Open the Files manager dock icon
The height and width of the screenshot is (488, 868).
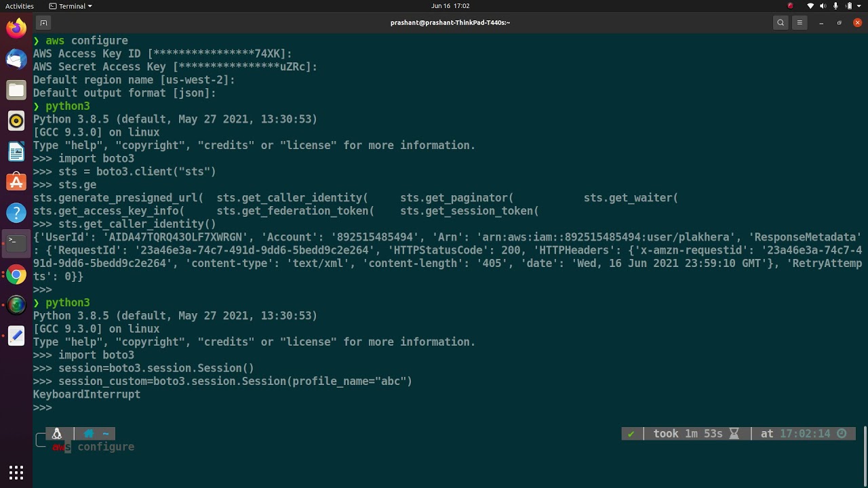tap(16, 89)
